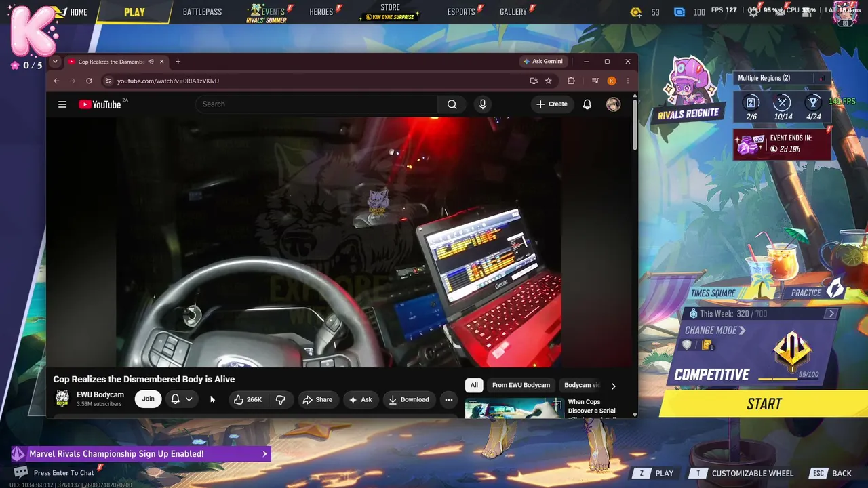Select the Play tab
Screen dimensions: 868x488
134,12
